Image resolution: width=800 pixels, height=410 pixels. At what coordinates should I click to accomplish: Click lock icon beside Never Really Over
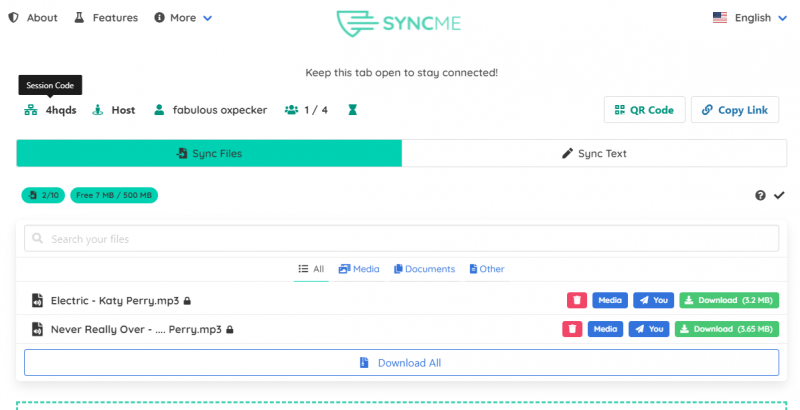click(230, 329)
